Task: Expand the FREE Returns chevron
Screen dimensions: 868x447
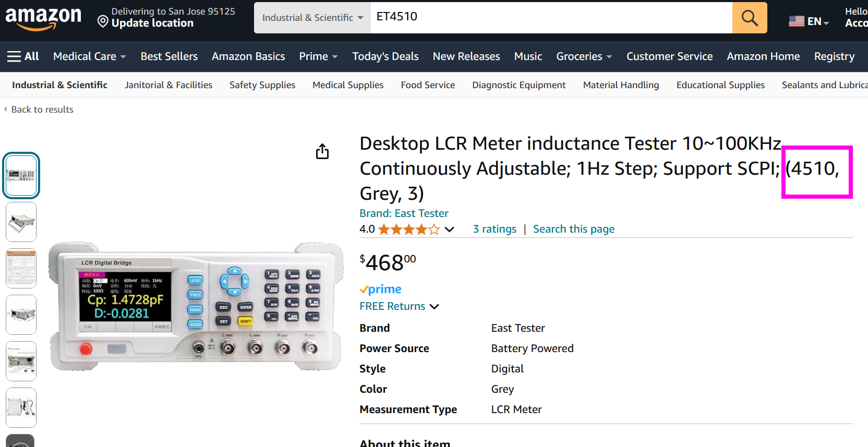Action: tap(434, 307)
